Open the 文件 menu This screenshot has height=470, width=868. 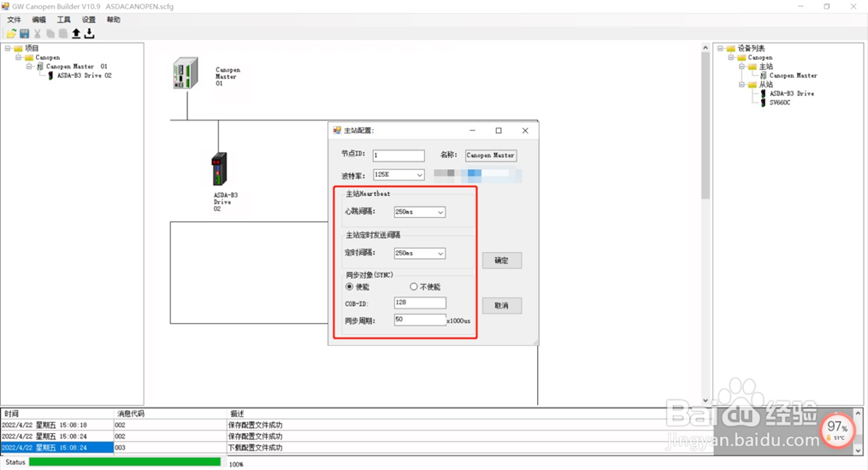coord(14,20)
